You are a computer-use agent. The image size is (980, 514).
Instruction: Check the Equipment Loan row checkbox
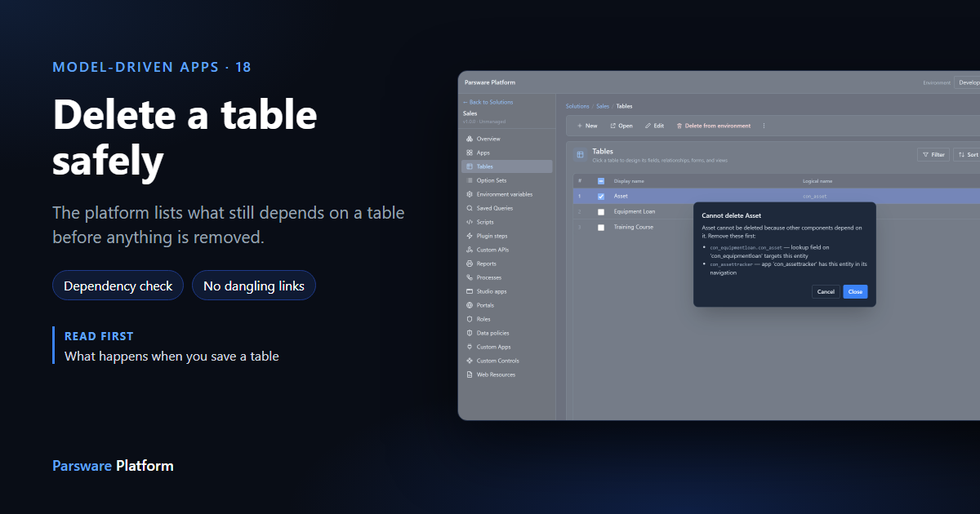[601, 212]
